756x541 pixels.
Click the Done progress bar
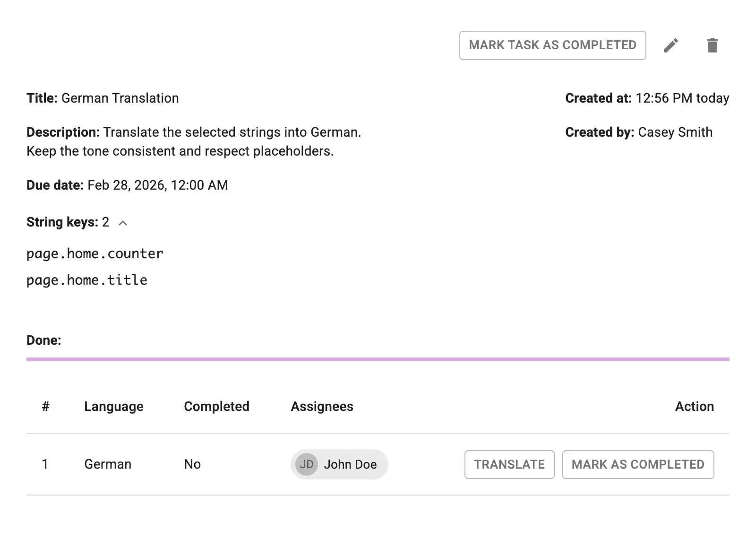[x=378, y=360]
